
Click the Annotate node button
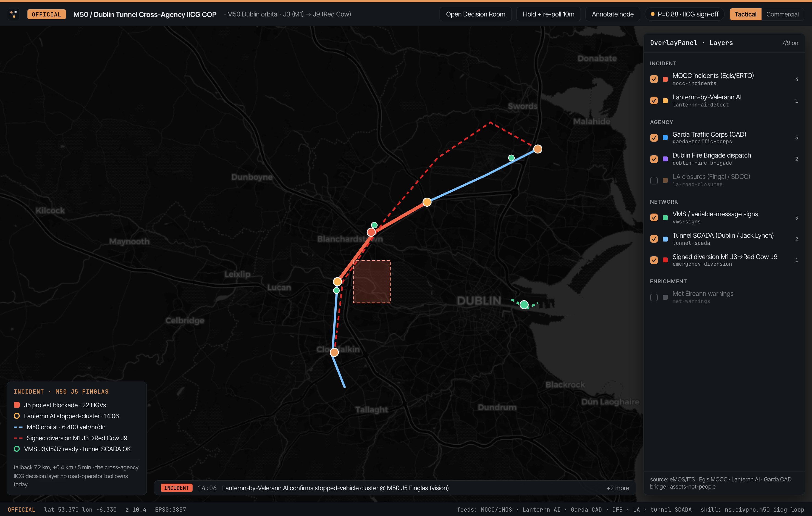click(x=612, y=14)
